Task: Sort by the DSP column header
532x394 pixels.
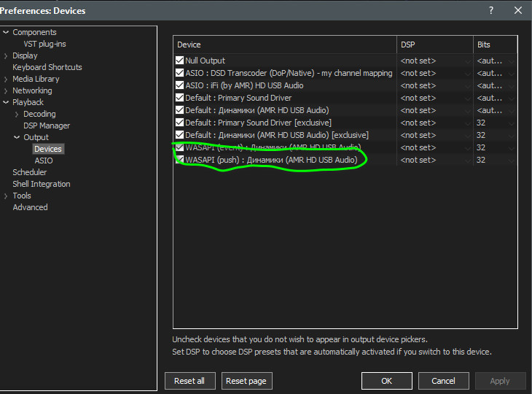Action: click(435, 45)
